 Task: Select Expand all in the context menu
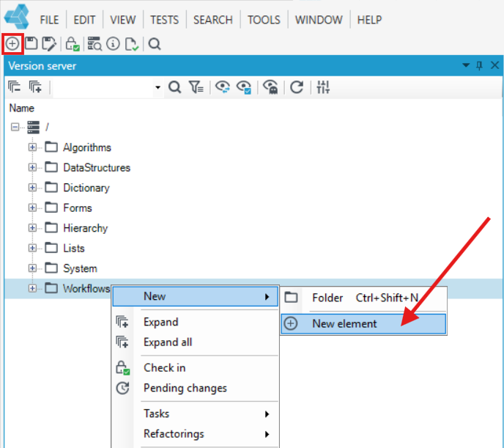pyautogui.click(x=196, y=342)
